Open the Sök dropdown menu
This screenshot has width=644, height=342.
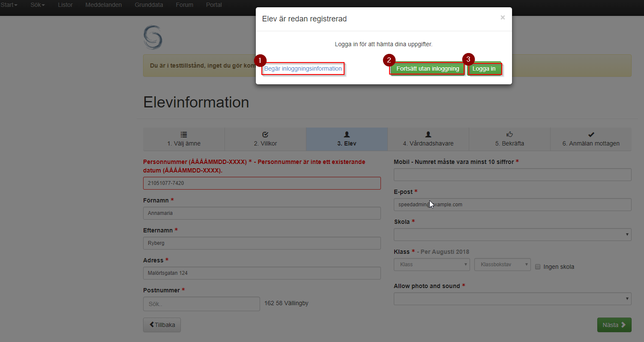[38, 5]
